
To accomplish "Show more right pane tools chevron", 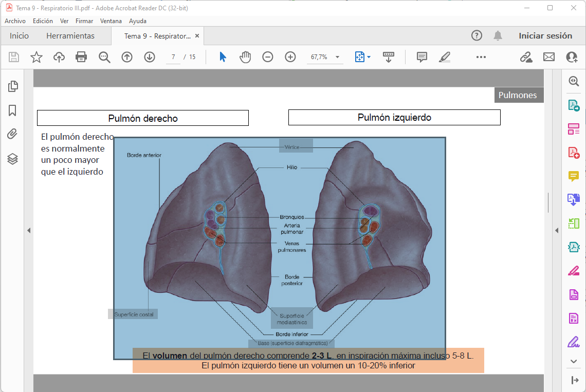I will [x=574, y=361].
